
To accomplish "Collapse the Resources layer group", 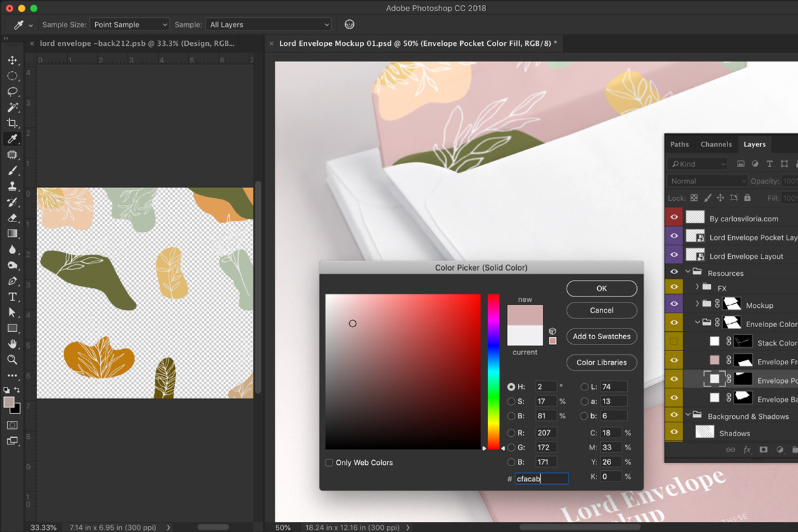I will coord(688,272).
